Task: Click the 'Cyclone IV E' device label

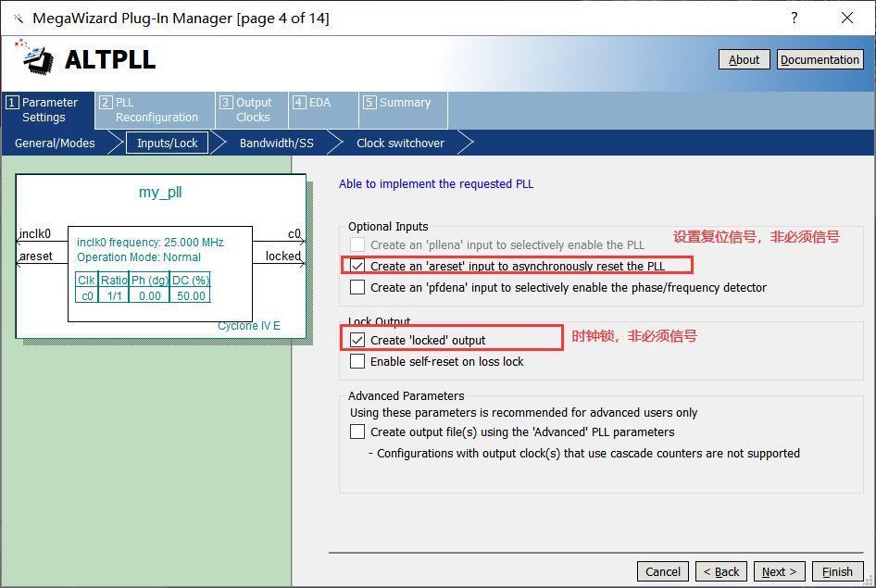Action: (249, 326)
